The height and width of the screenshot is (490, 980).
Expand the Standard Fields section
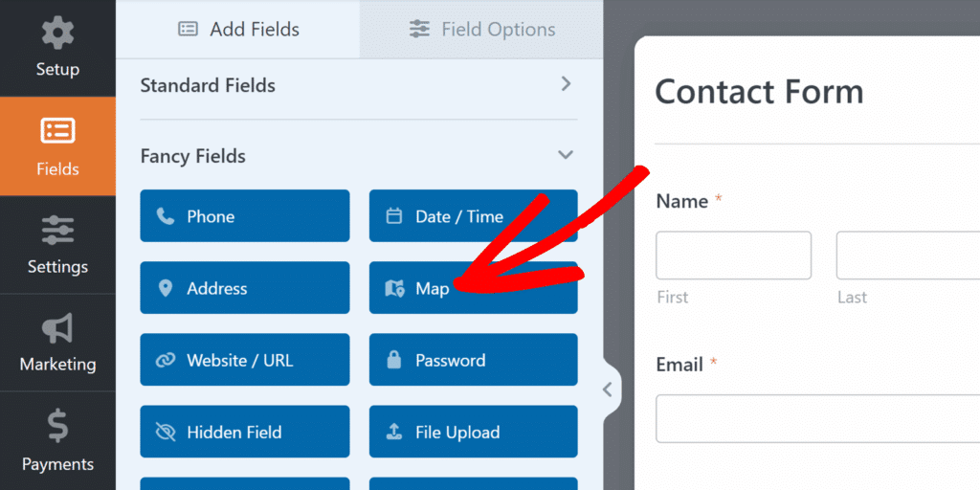566,84
